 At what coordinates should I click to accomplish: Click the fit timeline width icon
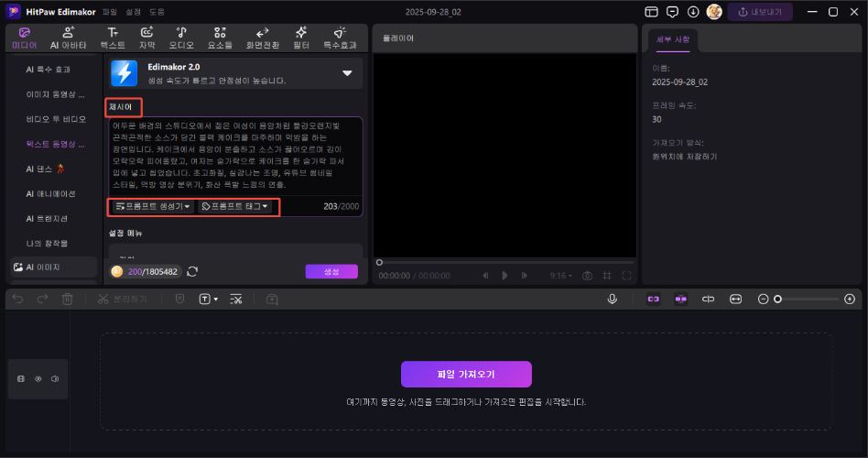point(736,299)
